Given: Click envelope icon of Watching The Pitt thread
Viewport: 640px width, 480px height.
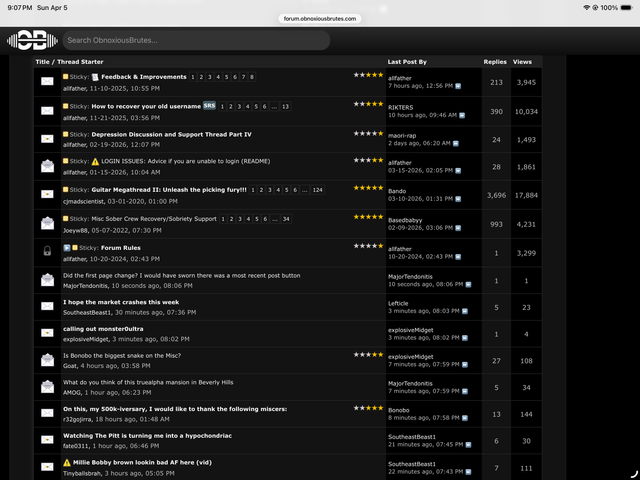Looking at the screenshot, I should click(47, 440).
